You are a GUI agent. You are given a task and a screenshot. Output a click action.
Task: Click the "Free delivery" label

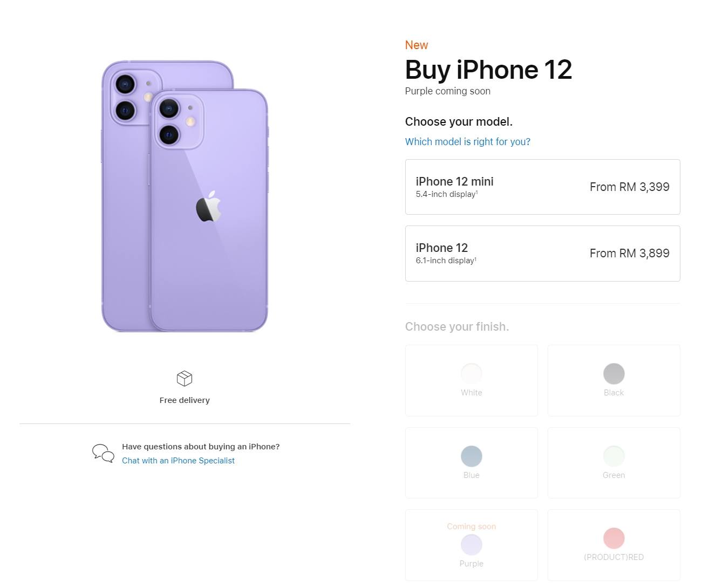185,400
